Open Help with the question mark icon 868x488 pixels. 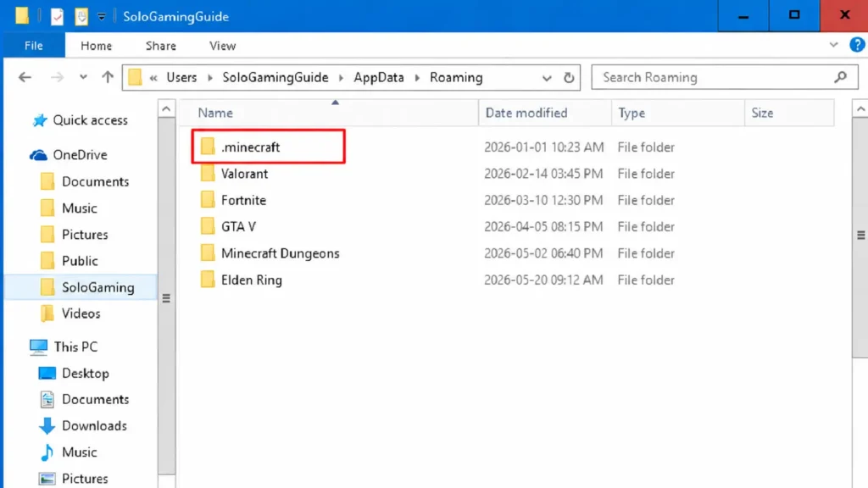click(857, 45)
